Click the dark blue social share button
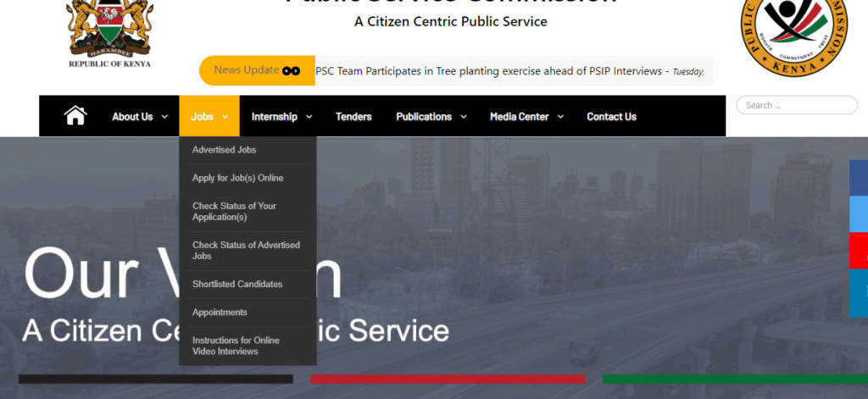868x399 pixels. pyautogui.click(x=859, y=178)
